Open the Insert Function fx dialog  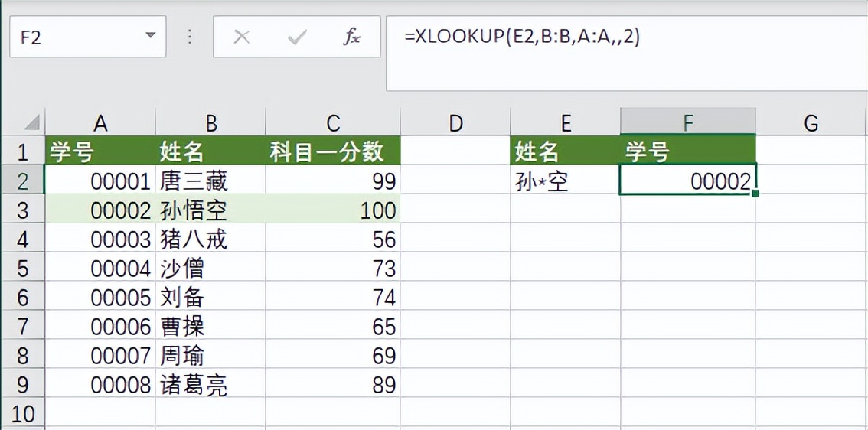pyautogui.click(x=352, y=37)
